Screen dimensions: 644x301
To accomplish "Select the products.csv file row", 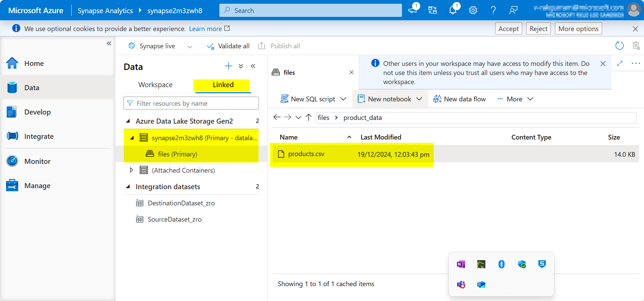I will [456, 154].
